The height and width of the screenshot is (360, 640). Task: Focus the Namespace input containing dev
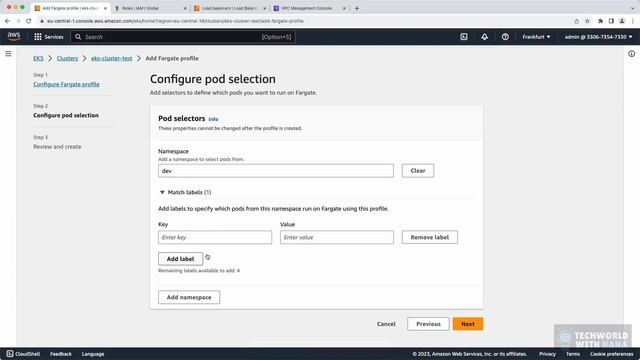[276, 171]
